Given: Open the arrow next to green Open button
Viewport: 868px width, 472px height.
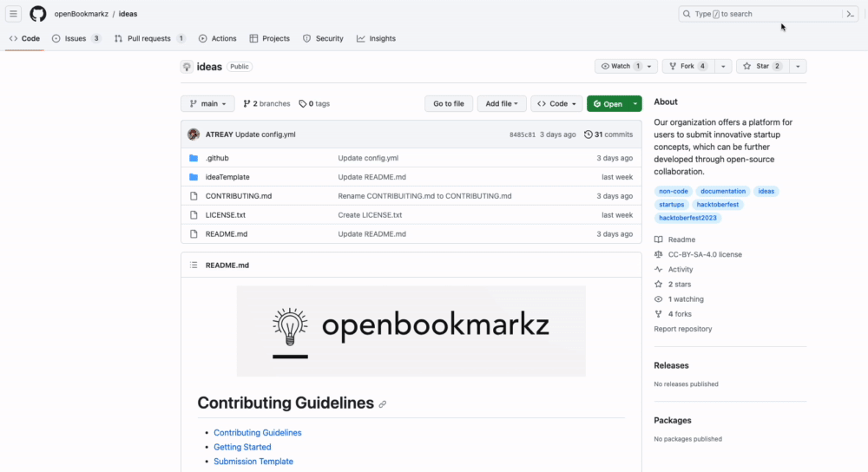Looking at the screenshot, I should pos(635,103).
